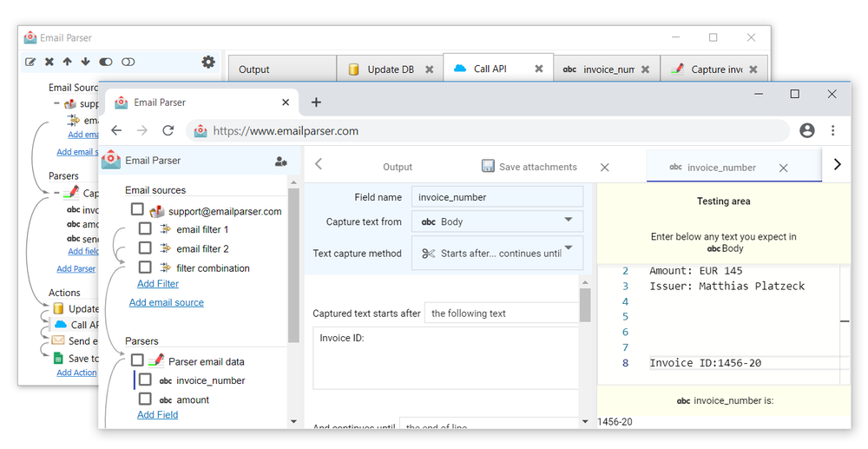Switch to Output tab in back window
868x449 pixels.
(x=282, y=69)
